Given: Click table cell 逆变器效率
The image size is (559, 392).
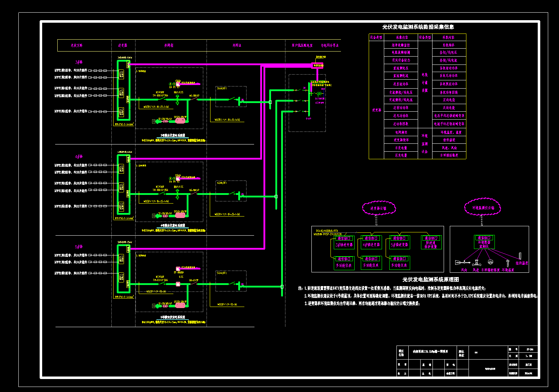Looking at the screenshot, I should [401, 140].
